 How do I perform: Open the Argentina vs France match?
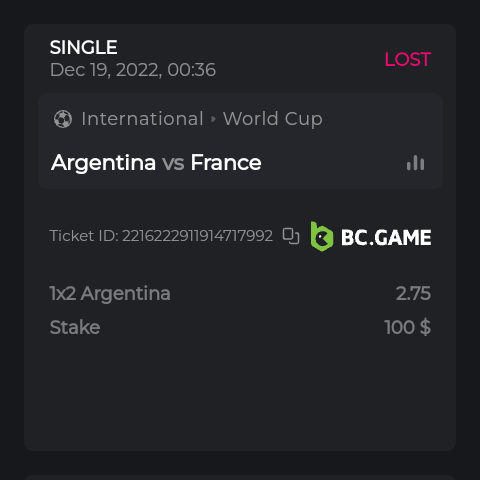pos(156,163)
